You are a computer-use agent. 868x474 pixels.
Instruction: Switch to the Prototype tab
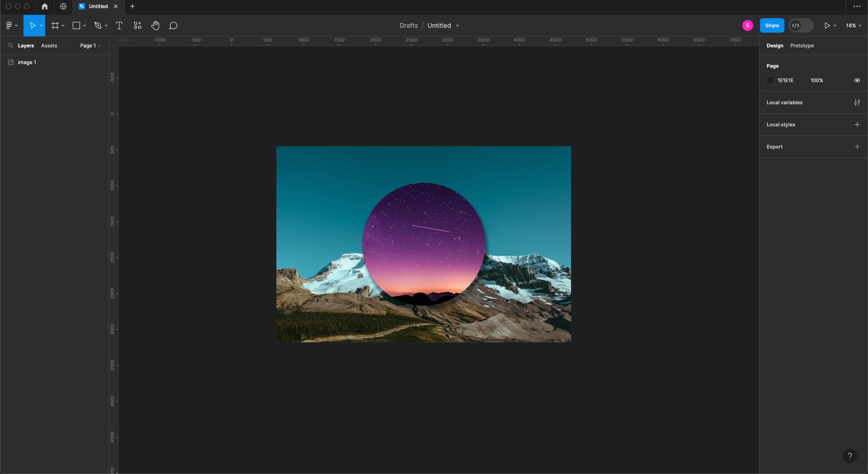[x=802, y=45]
